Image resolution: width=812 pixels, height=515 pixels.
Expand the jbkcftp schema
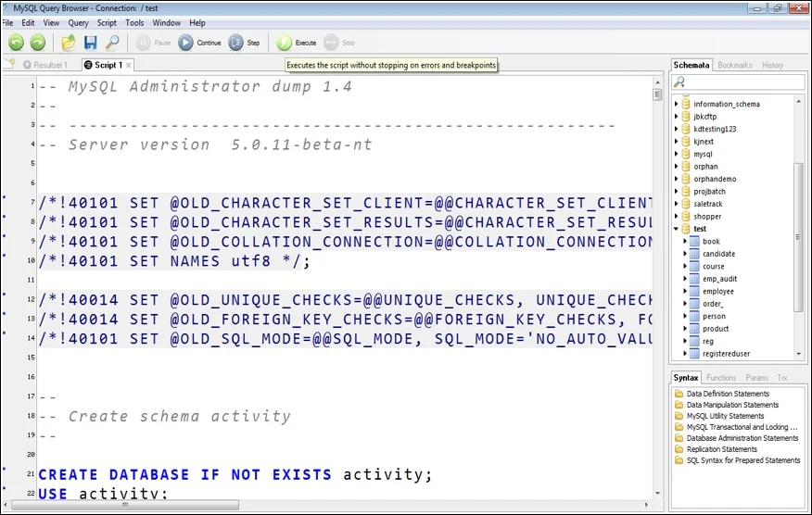coord(677,116)
